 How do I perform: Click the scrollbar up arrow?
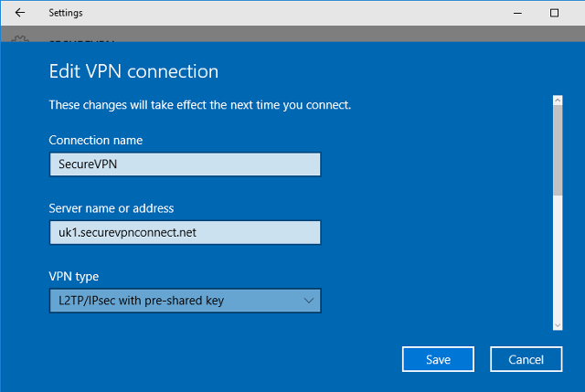coord(556,101)
